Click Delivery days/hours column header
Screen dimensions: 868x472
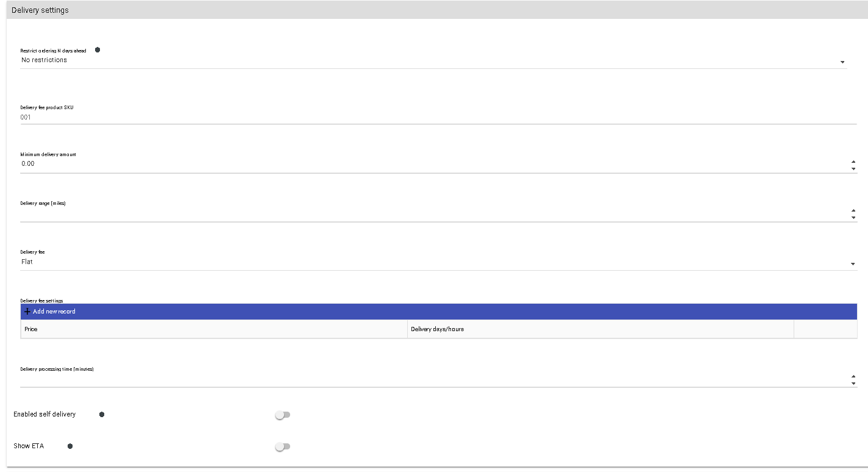(600, 329)
